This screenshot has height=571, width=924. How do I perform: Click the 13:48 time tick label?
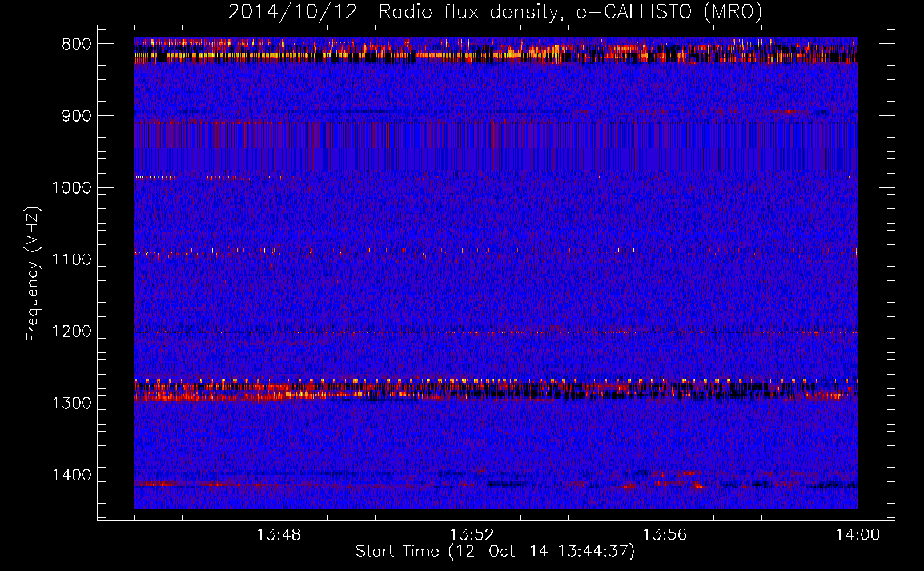click(279, 535)
